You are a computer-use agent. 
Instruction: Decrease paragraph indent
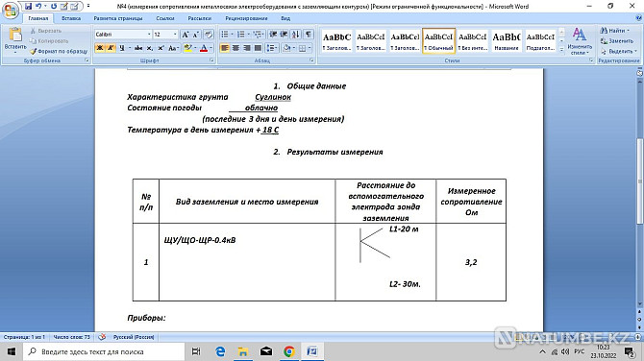coord(273,35)
